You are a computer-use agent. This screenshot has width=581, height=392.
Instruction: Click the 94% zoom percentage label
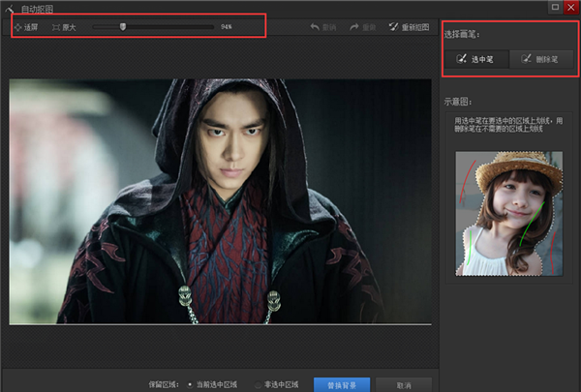point(227,27)
